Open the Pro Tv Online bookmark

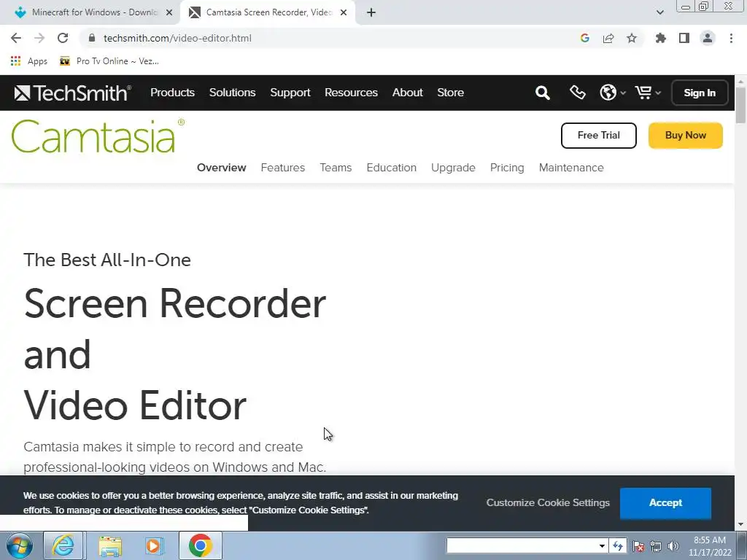109,61
